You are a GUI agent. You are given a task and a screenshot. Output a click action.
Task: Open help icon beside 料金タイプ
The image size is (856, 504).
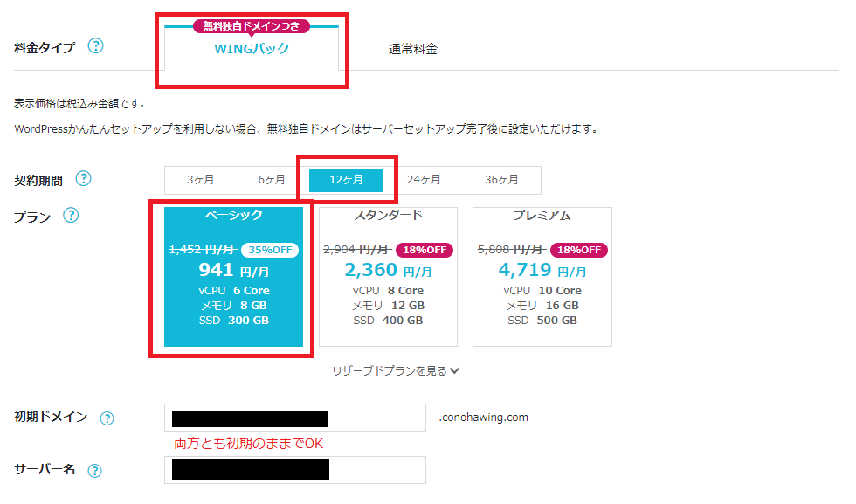coord(95,46)
